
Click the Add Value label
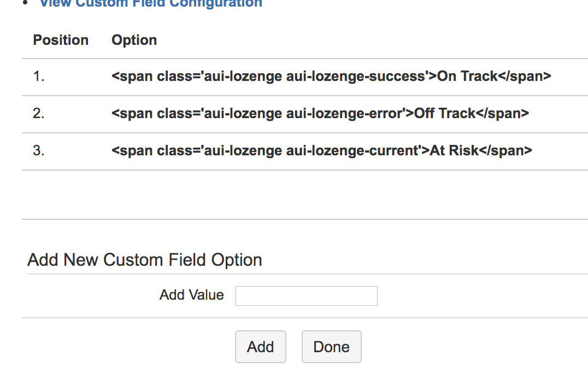click(192, 295)
